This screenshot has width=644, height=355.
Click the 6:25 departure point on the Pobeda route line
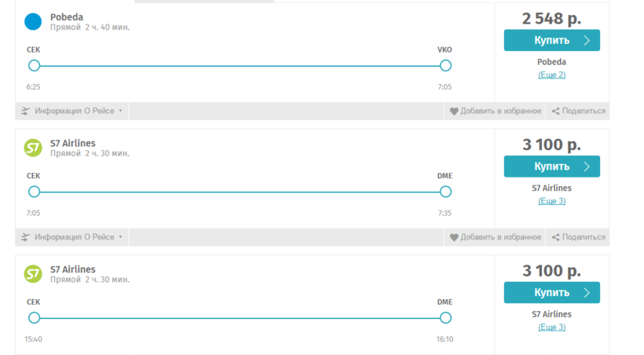[34, 65]
